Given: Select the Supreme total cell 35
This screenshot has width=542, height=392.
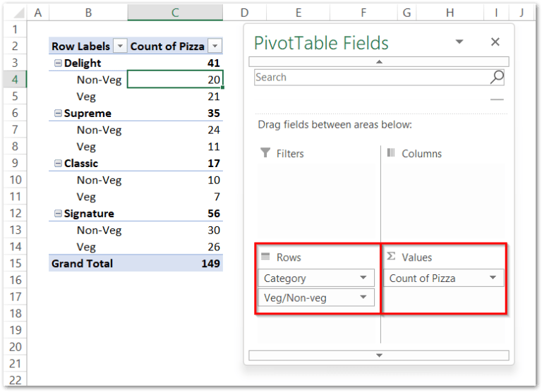Looking at the screenshot, I should click(x=175, y=113).
